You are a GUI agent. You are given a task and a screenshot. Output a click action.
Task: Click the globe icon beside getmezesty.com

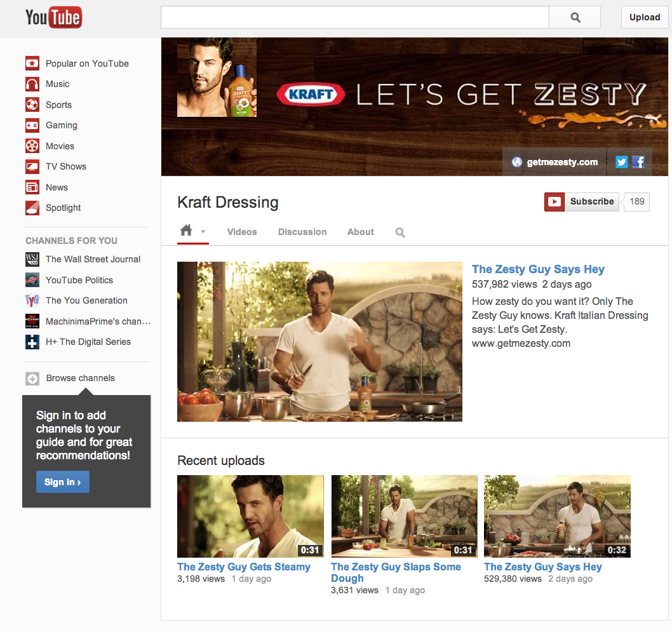pos(517,162)
